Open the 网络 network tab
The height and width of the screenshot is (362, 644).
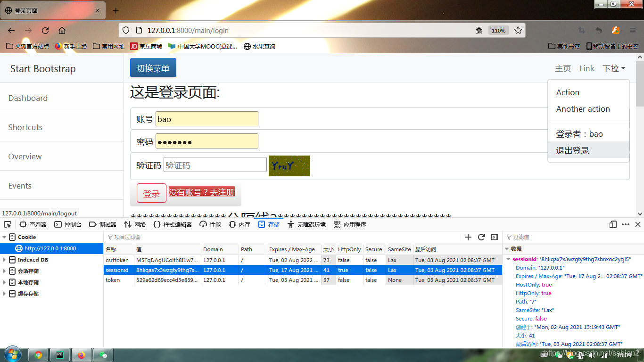click(135, 224)
